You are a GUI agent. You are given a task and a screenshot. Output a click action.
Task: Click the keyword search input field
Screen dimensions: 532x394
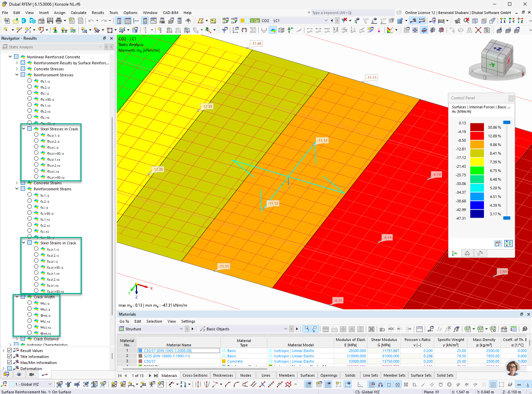[x=352, y=13]
